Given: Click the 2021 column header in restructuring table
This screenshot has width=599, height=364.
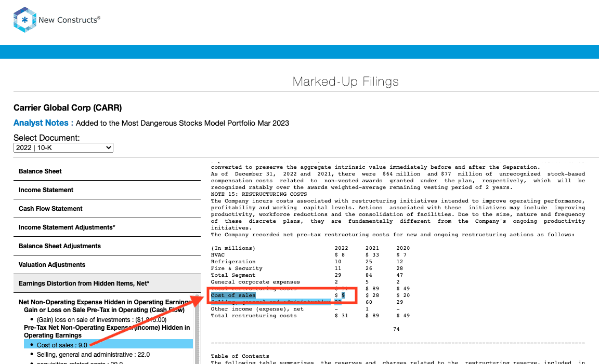Looking at the screenshot, I should coord(372,248).
